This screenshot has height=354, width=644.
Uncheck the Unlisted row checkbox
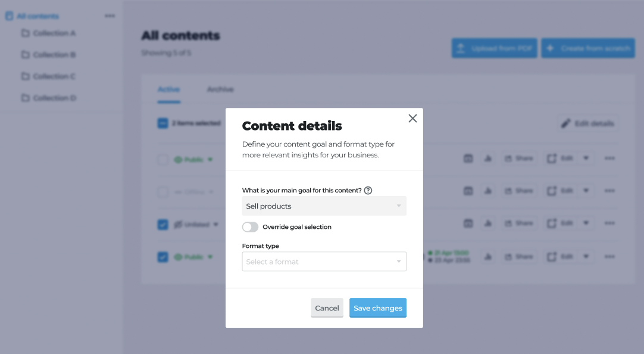click(162, 225)
